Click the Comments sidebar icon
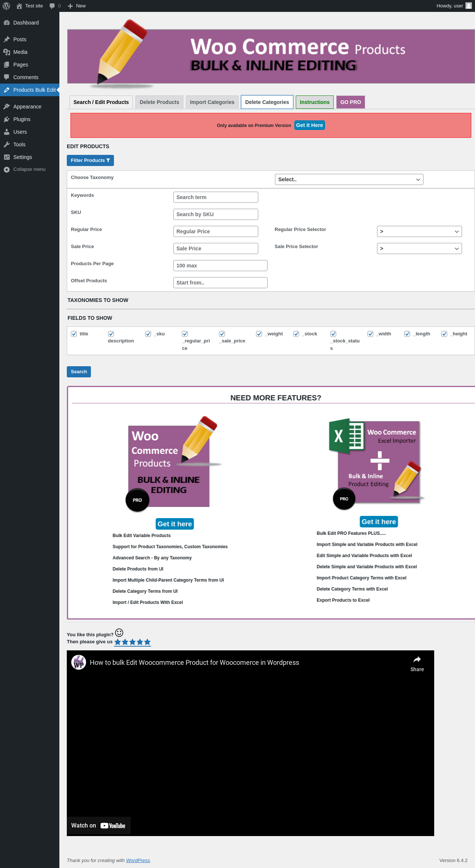Viewport: 475px width, 868px height. pyautogui.click(x=7, y=77)
